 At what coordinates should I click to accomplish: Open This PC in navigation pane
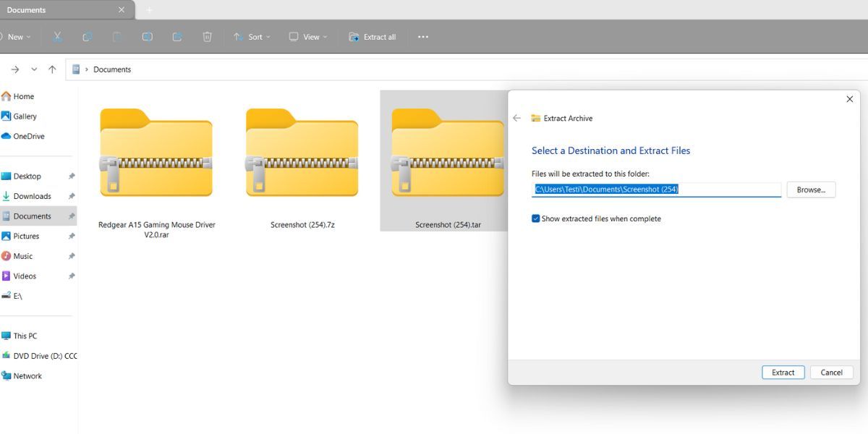[25, 336]
